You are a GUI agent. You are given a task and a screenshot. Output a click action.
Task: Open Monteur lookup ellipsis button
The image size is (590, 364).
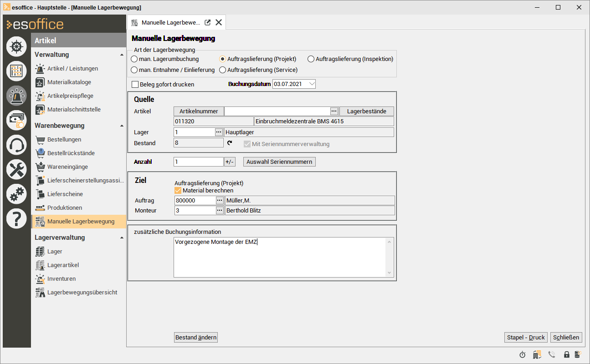pyautogui.click(x=220, y=211)
